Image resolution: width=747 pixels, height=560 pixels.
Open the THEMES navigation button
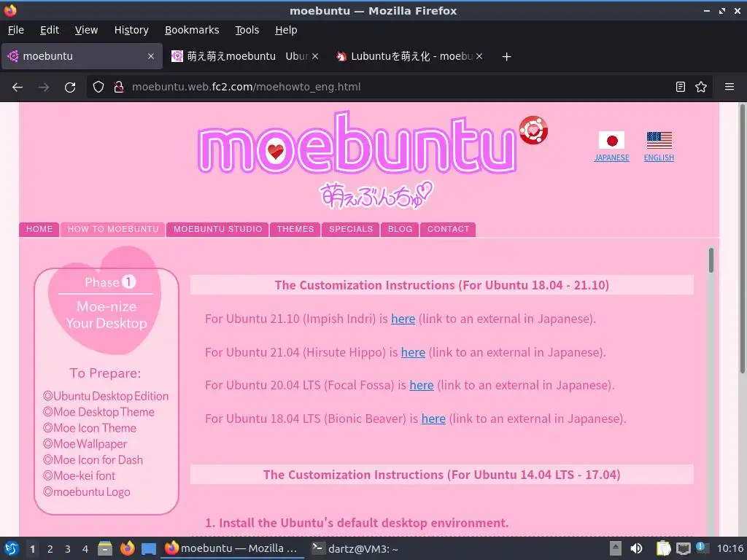(295, 229)
